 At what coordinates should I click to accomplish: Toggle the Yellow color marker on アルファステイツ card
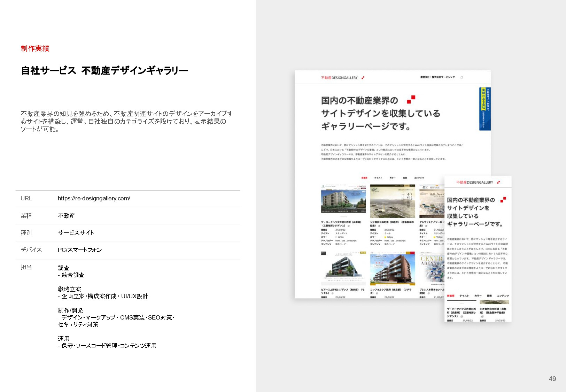pos(434,237)
